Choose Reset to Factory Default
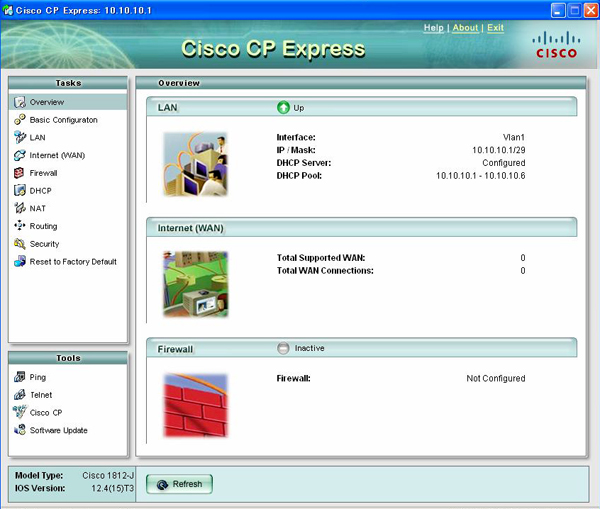 (x=73, y=262)
